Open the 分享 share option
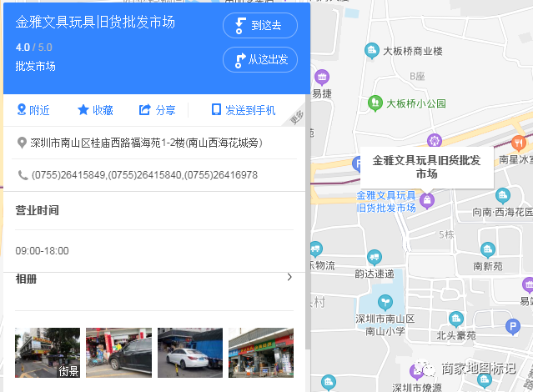 click(x=157, y=110)
